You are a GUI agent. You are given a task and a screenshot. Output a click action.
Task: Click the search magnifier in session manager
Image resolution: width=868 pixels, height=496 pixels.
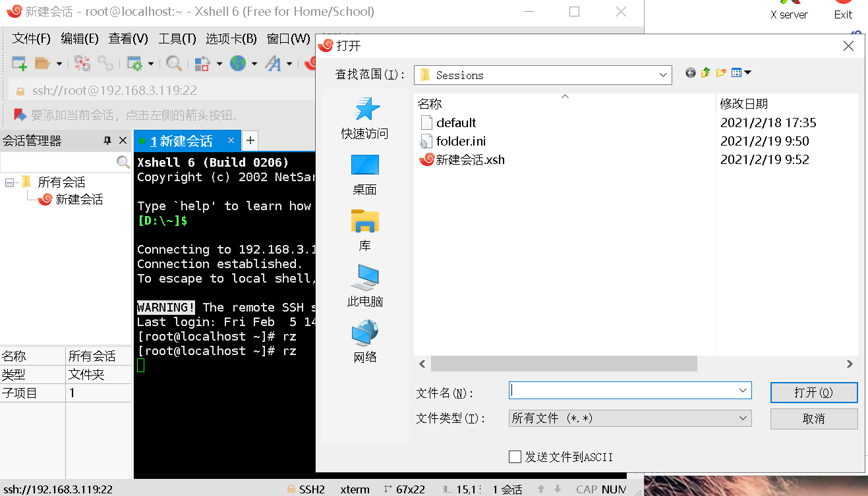(x=123, y=162)
